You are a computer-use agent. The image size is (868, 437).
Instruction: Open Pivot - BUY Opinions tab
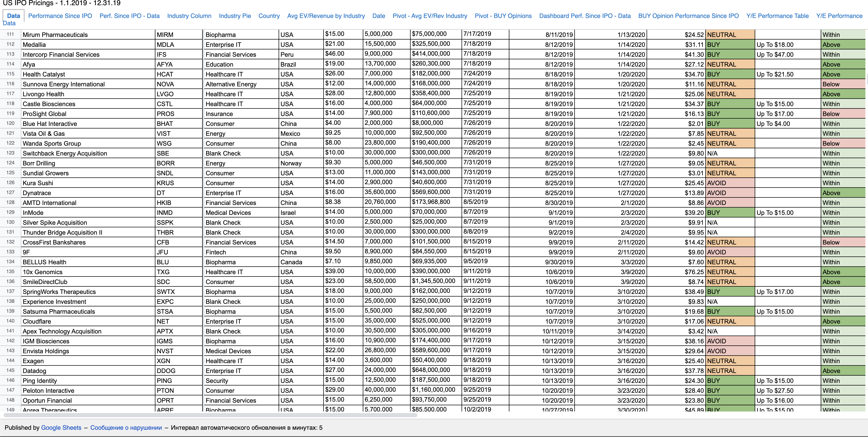click(503, 16)
